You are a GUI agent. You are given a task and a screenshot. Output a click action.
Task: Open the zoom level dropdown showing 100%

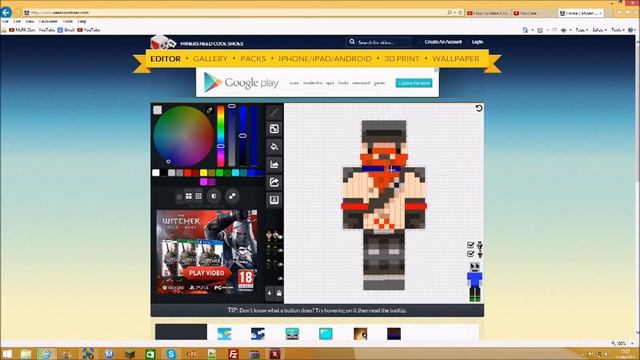pyautogui.click(x=623, y=343)
